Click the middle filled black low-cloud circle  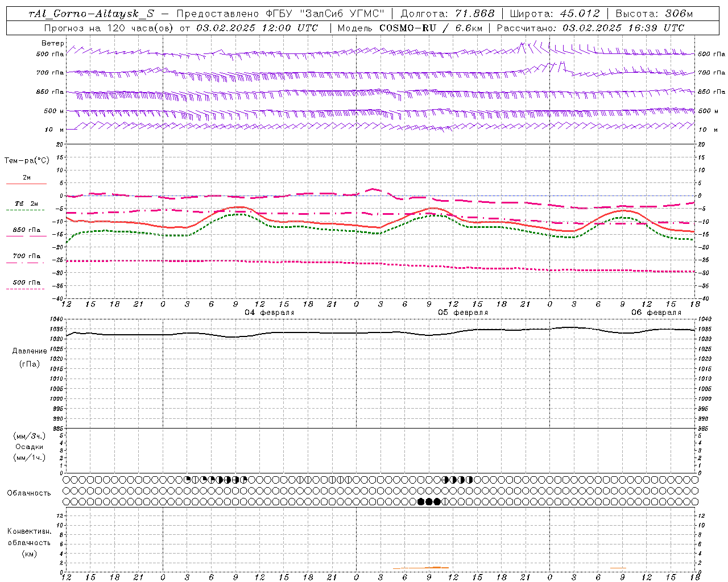(x=429, y=501)
